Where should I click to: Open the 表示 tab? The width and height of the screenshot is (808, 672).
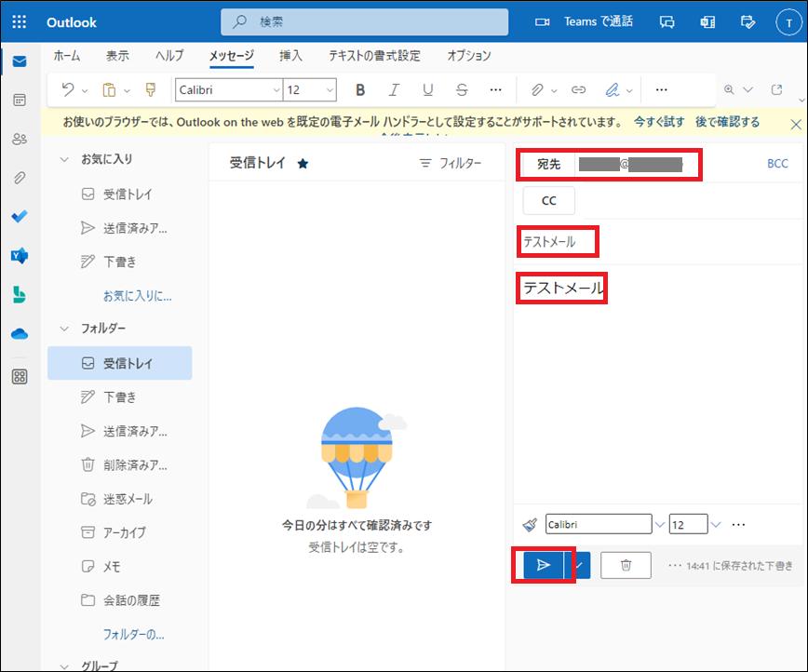(117, 56)
